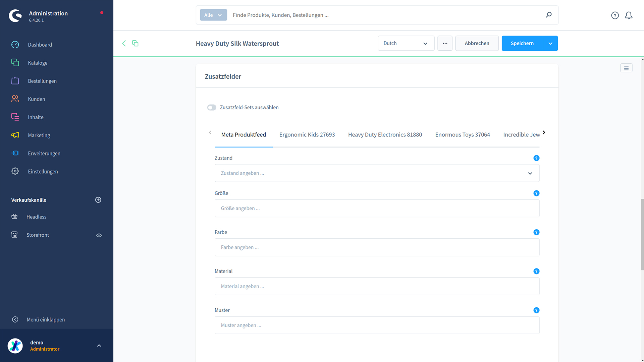Select the Enormous Toys 37064 tab

pos(462,135)
